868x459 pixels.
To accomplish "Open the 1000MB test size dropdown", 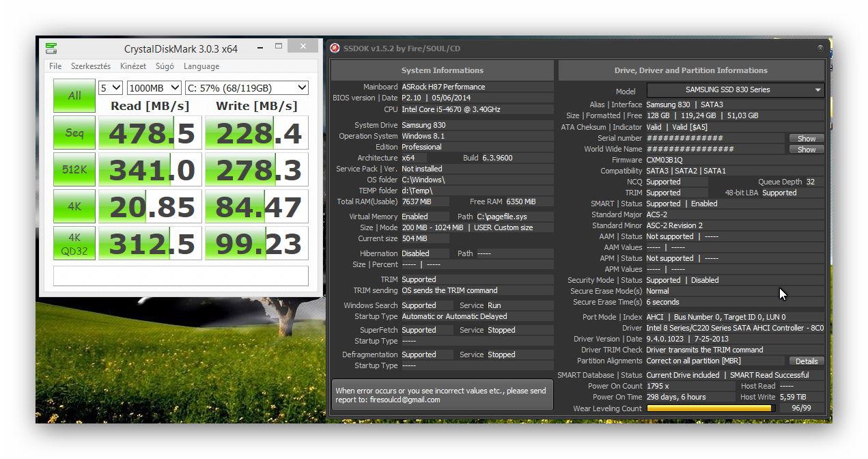I will click(x=154, y=88).
